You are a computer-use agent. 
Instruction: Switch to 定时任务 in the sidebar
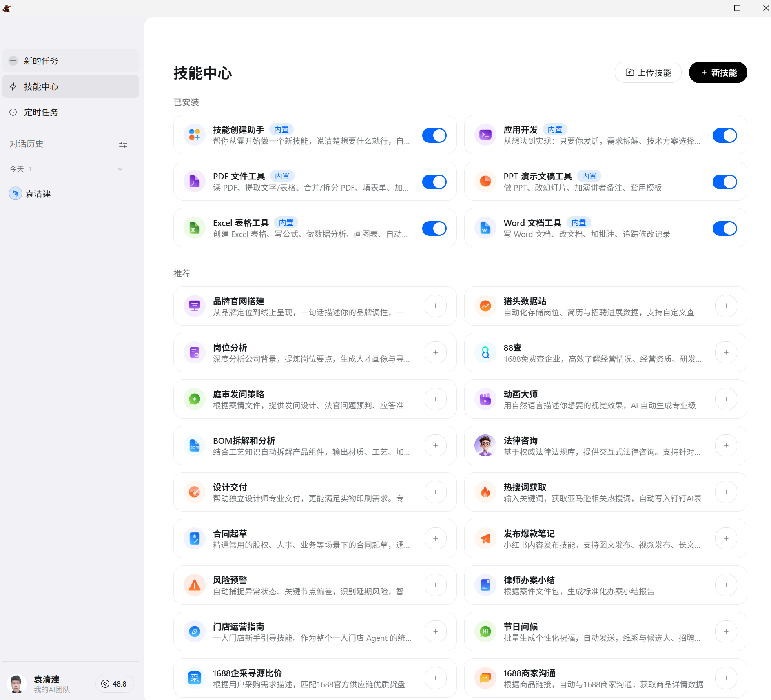70,112
